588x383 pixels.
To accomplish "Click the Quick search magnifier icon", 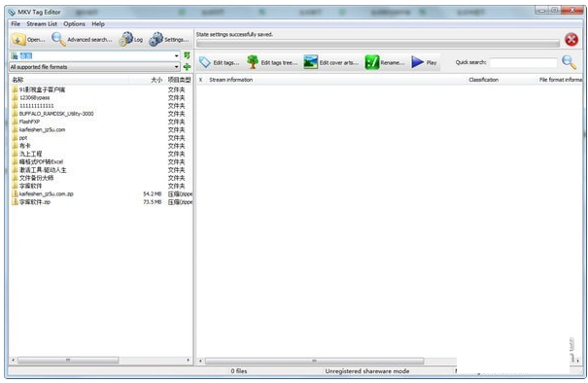I will (x=570, y=62).
